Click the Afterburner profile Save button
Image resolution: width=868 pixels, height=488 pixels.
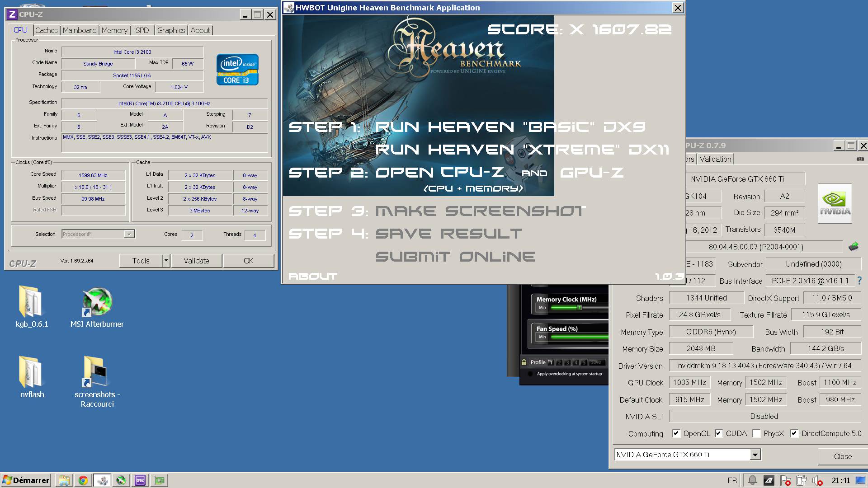596,362
